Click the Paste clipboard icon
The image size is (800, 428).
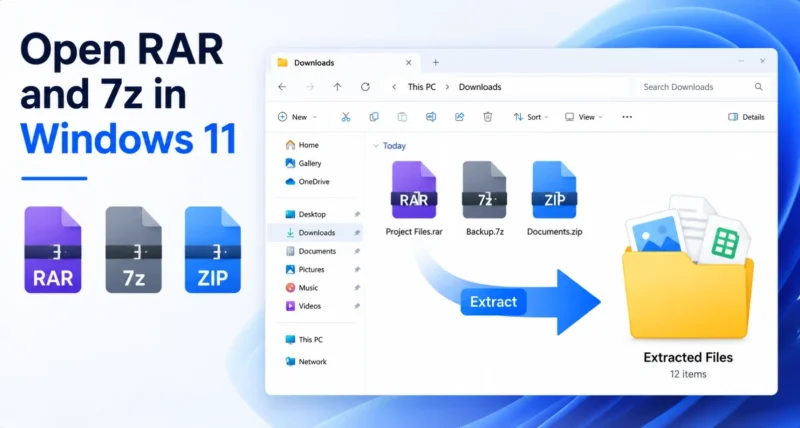[x=403, y=117]
